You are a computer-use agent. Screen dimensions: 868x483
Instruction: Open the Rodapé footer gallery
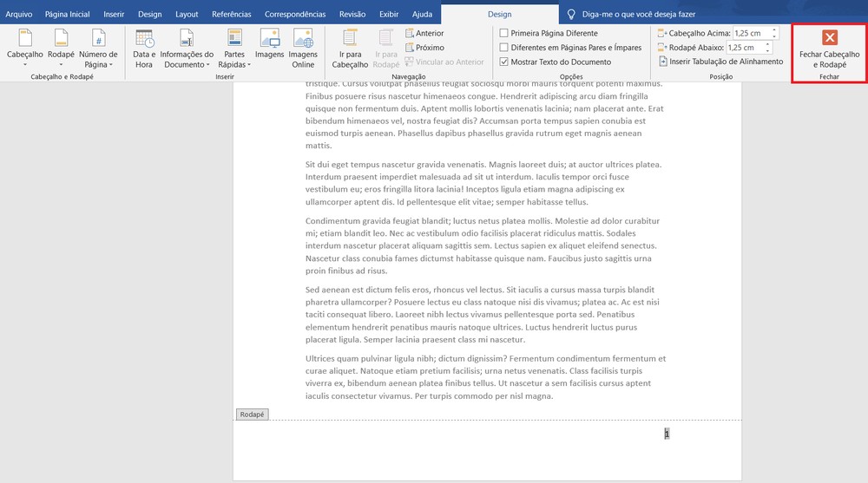coord(61,49)
